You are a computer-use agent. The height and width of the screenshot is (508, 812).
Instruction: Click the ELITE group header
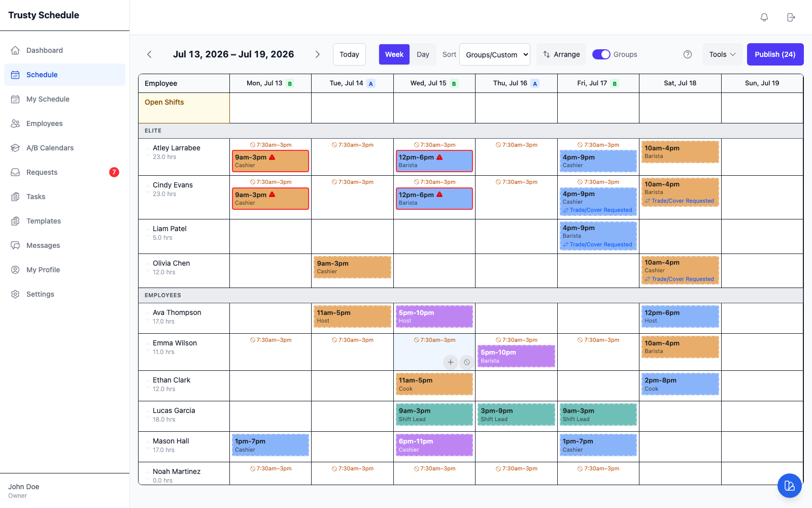click(x=153, y=131)
